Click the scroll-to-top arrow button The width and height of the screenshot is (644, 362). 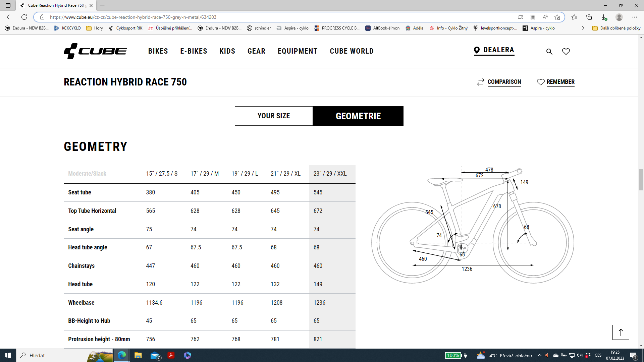(621, 332)
